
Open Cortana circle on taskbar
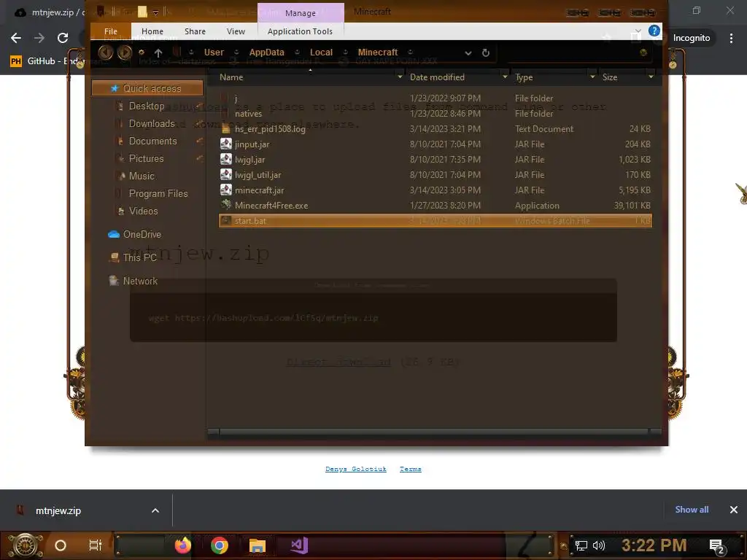(x=61, y=545)
